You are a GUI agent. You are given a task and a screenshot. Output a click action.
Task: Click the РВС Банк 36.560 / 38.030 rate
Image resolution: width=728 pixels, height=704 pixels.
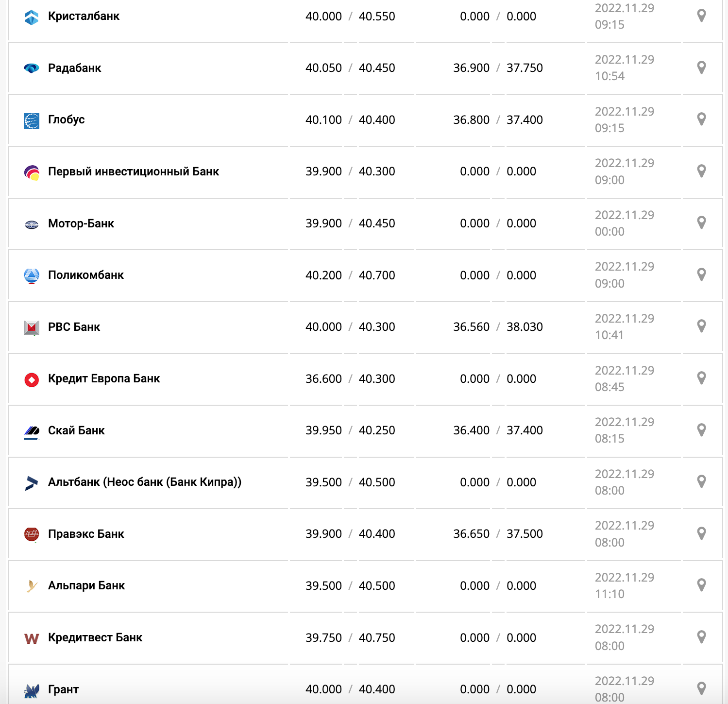[498, 327]
